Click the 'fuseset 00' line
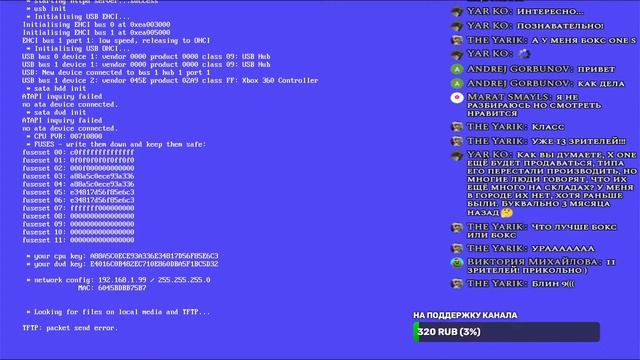 (x=78, y=152)
